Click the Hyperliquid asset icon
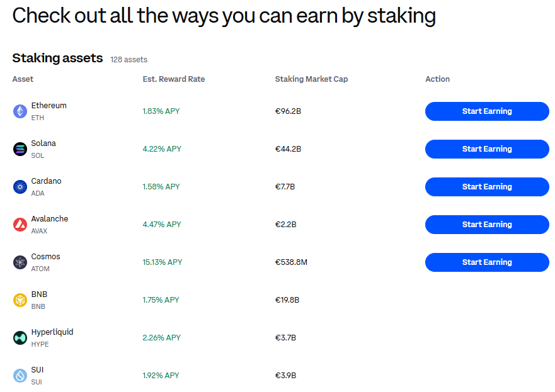Screen dimensions: 555x392 20,337
